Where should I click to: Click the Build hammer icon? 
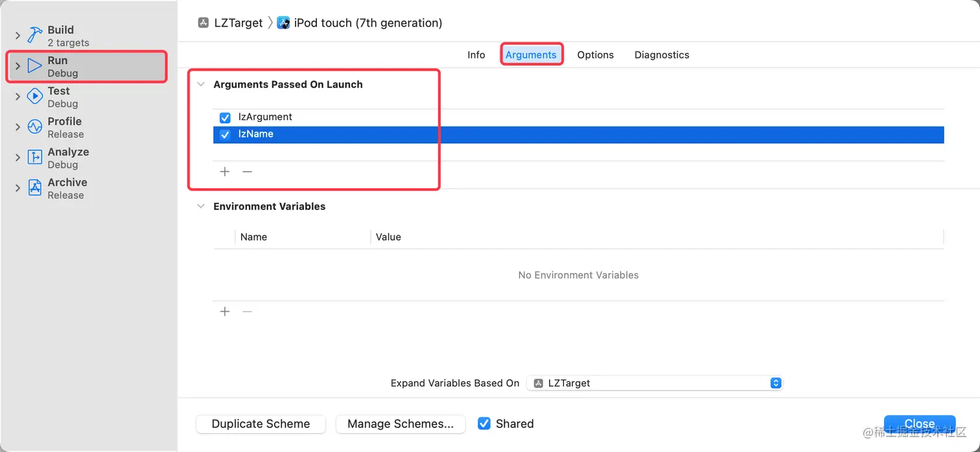(35, 36)
